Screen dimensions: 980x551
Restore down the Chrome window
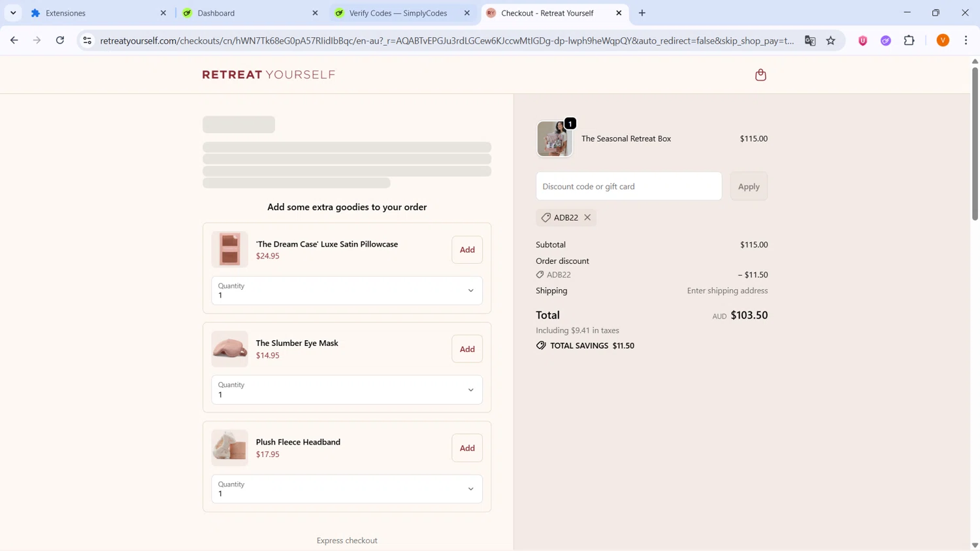936,13
